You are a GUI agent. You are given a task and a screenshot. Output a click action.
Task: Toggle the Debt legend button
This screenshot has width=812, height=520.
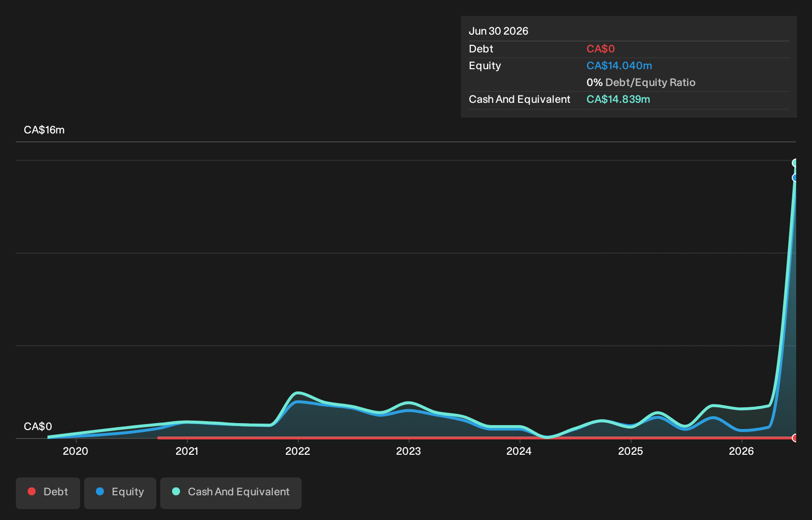coord(48,493)
